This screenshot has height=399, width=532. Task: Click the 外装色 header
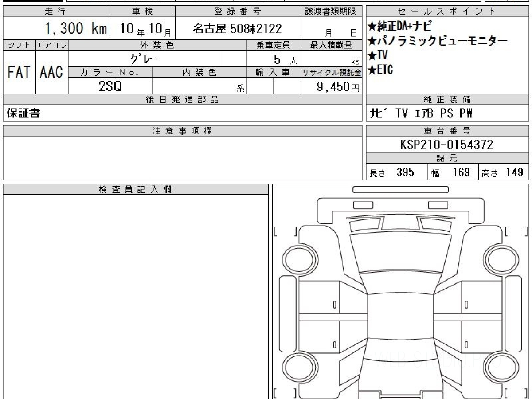pyautogui.click(x=157, y=45)
